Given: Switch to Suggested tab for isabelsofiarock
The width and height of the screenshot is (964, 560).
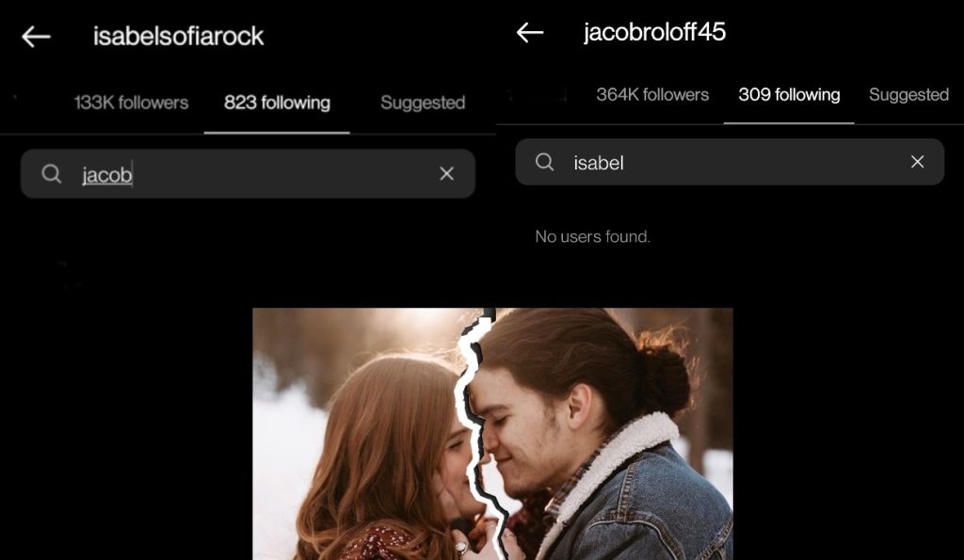Looking at the screenshot, I should (423, 103).
